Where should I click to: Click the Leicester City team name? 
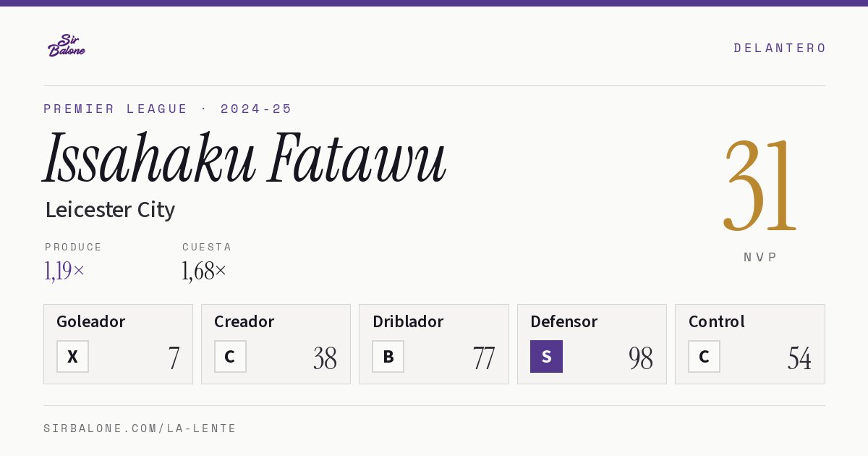pyautogui.click(x=110, y=210)
